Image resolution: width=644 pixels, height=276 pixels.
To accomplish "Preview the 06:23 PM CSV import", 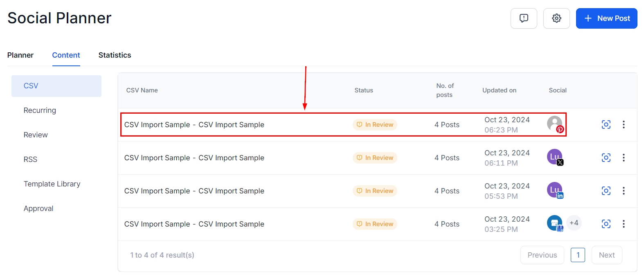I will tap(606, 125).
